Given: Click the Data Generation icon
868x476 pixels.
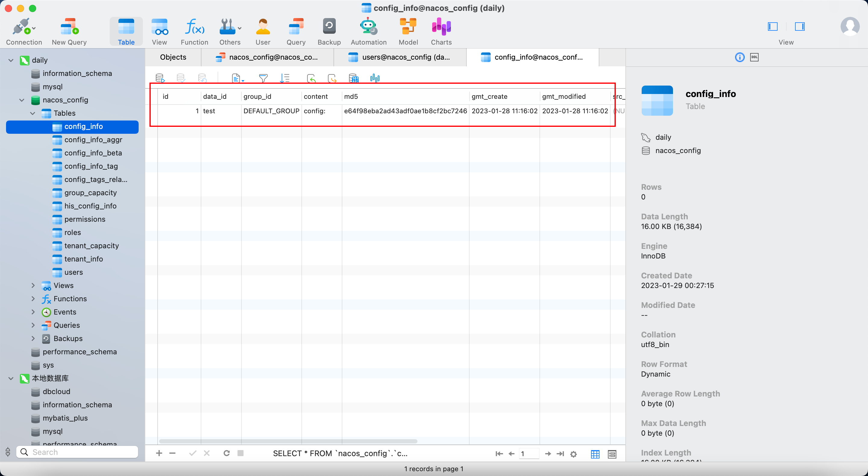Looking at the screenshot, I should [x=354, y=78].
